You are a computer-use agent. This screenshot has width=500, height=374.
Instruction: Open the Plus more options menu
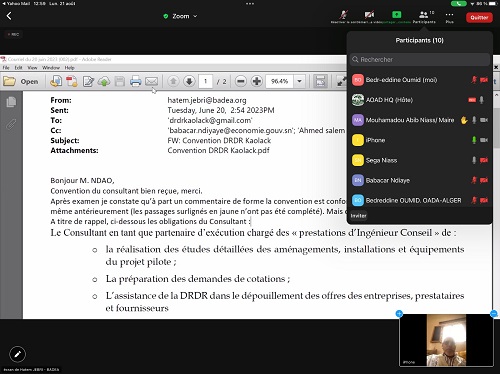pos(449,17)
